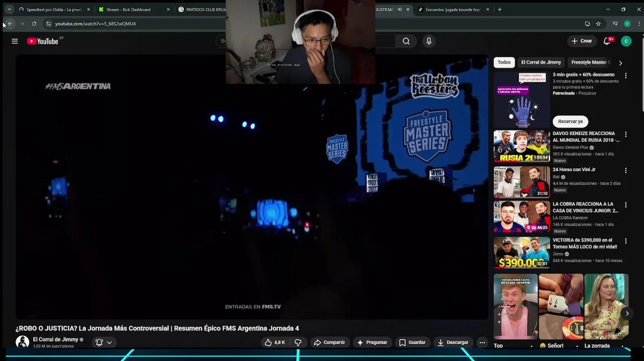
Task: Show more filter chips with right arrow
Action: tap(620, 63)
